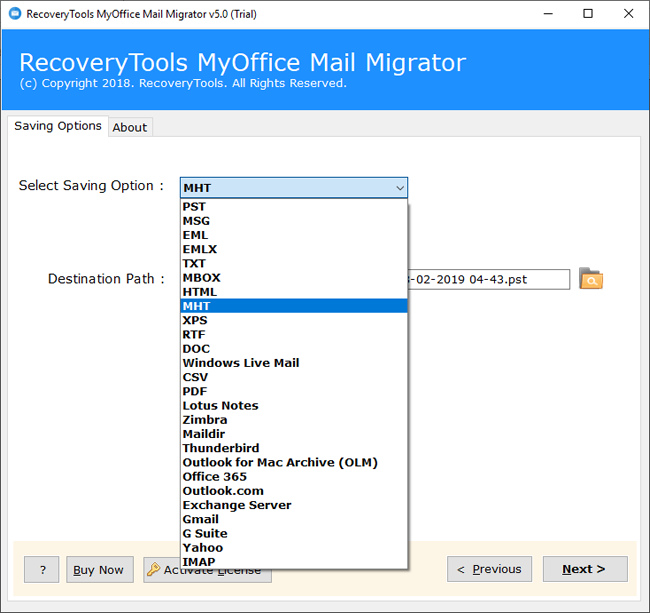Select Thunderbird as destination

[x=294, y=448]
